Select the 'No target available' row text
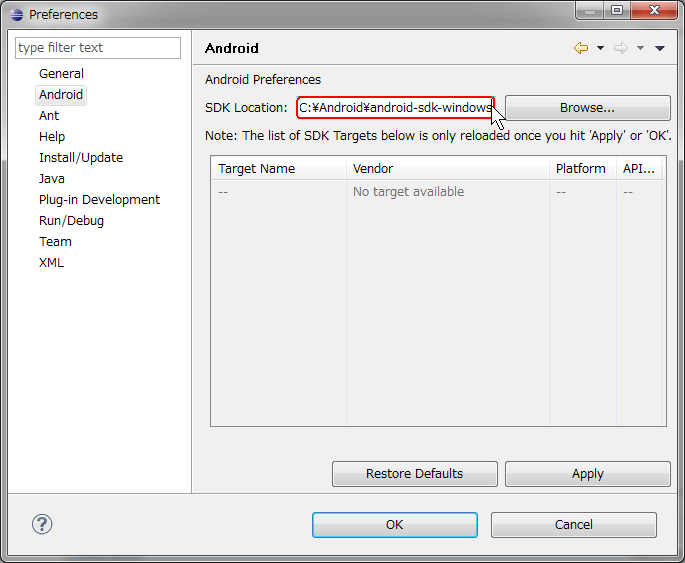 408,192
